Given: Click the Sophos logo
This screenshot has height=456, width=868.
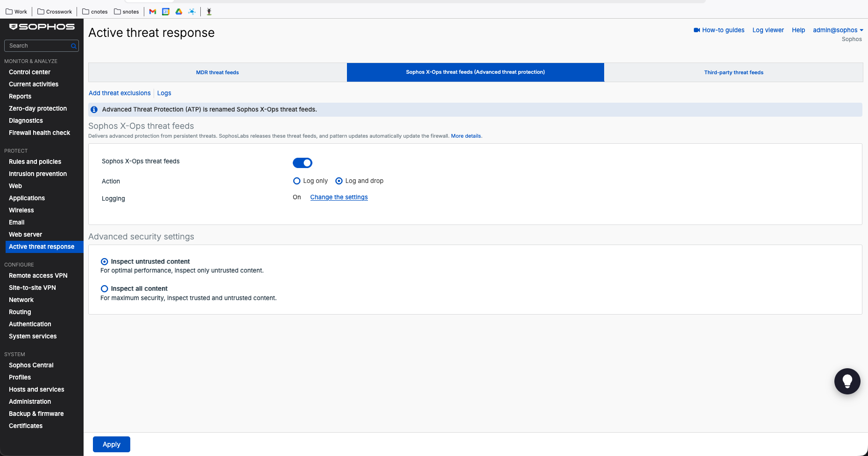Looking at the screenshot, I should coord(42,27).
